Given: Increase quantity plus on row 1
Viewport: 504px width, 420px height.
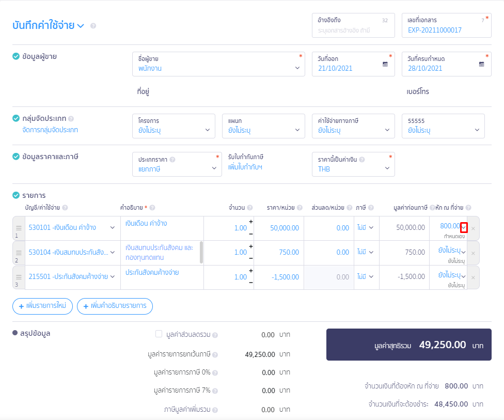Looking at the screenshot, I should 251,222.
